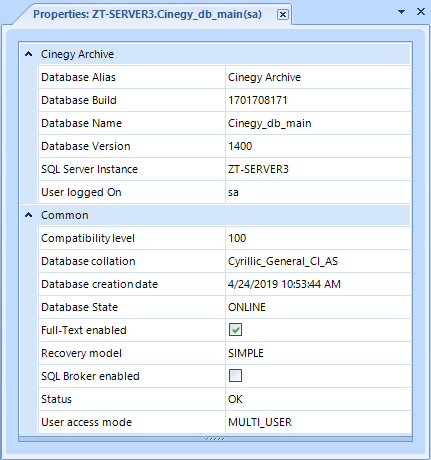
Task: Click the Database Alias value Cinegy Archive
Action: (264, 77)
